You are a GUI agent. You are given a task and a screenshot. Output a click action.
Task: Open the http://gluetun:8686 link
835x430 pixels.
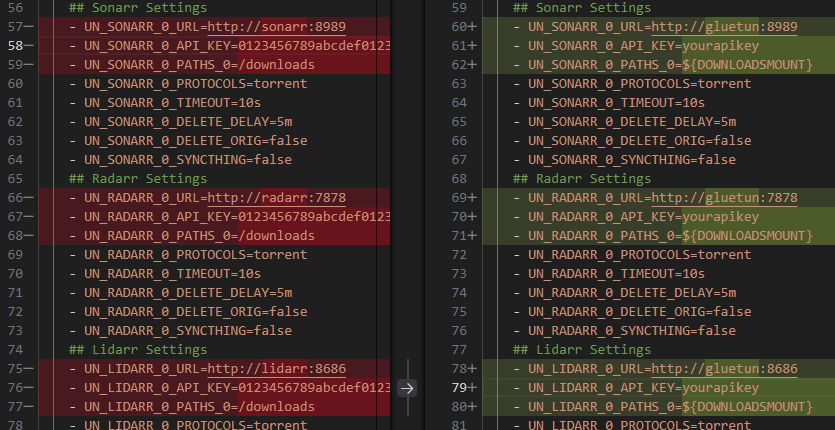tap(724, 369)
